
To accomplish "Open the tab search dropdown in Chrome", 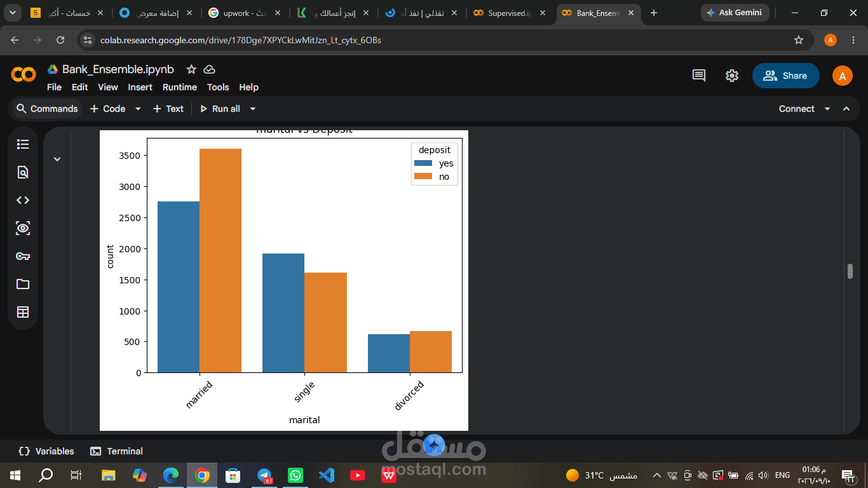I will click(13, 13).
